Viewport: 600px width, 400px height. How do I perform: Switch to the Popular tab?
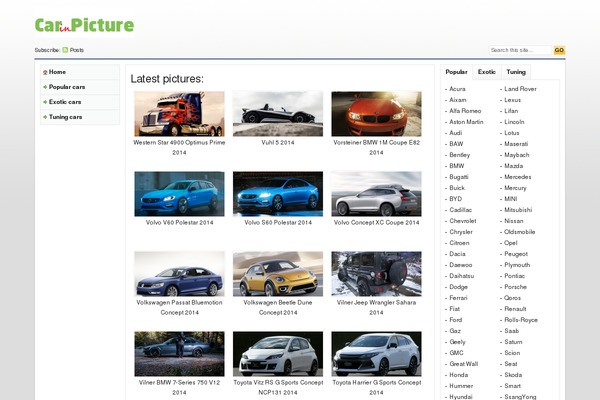tap(457, 72)
